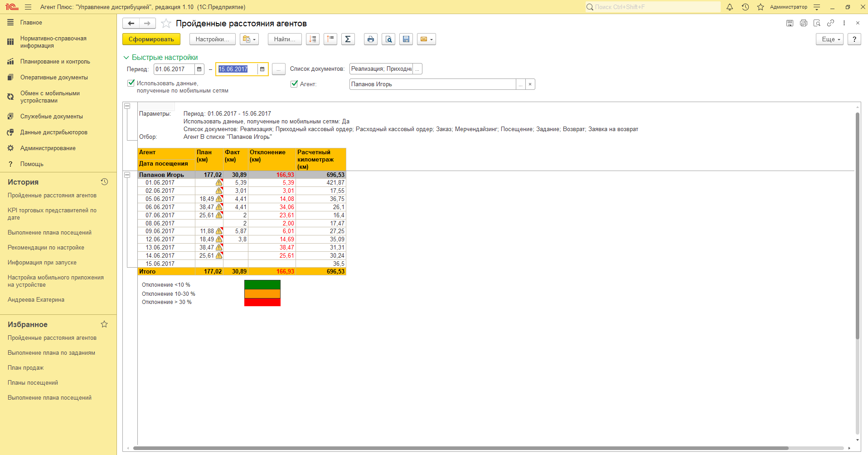Click the История clock icon
The image size is (868, 455).
[104, 182]
